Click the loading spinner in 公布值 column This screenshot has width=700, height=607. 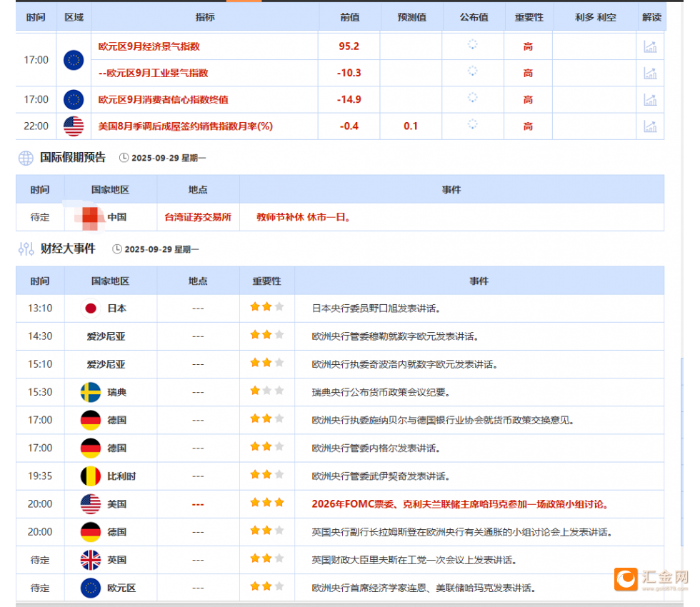tap(472, 44)
